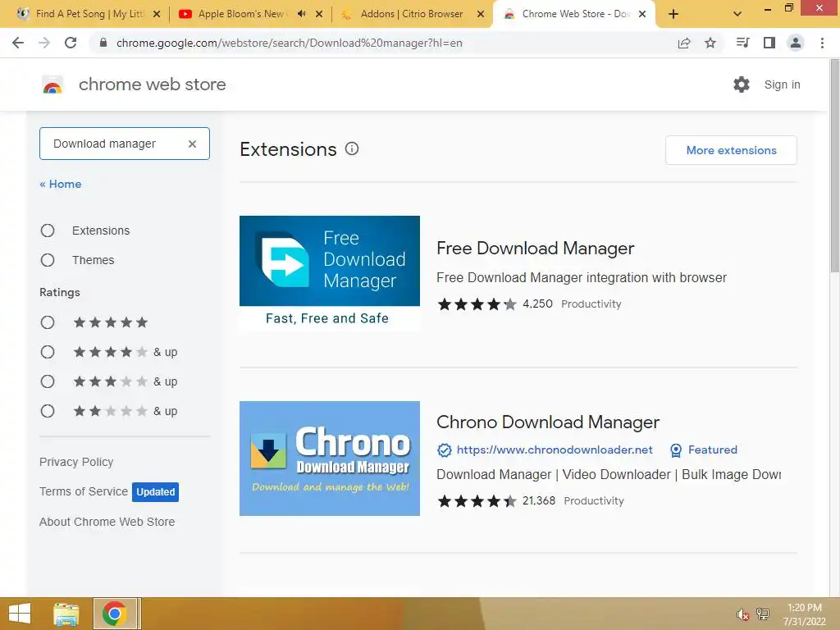Click the Chrome icon in the taskbar
Screen dimensions: 840x630
(x=114, y=614)
